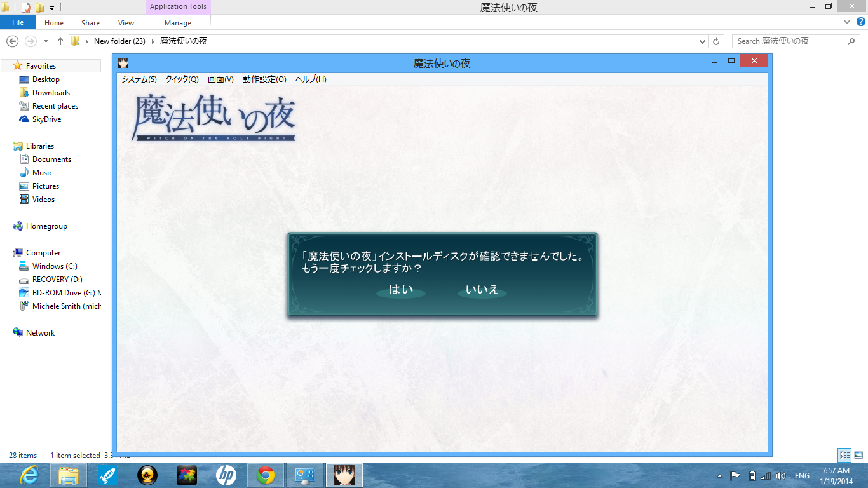
Task: Select Libraries in the navigation pane
Action: point(40,146)
